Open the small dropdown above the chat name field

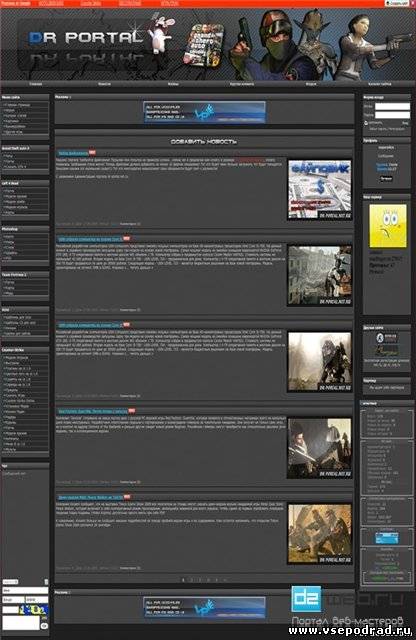[x=10, y=582]
